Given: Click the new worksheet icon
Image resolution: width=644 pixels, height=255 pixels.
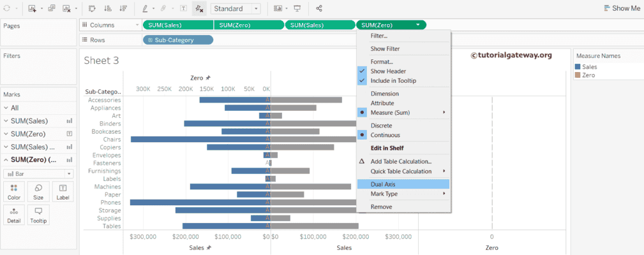Looking at the screenshot, I should [x=33, y=9].
